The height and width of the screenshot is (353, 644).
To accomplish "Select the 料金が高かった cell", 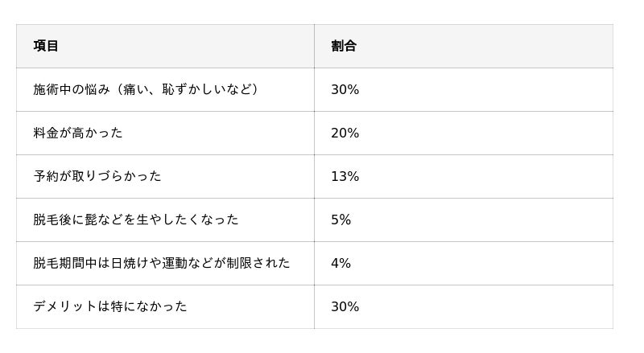I will click(x=78, y=133).
